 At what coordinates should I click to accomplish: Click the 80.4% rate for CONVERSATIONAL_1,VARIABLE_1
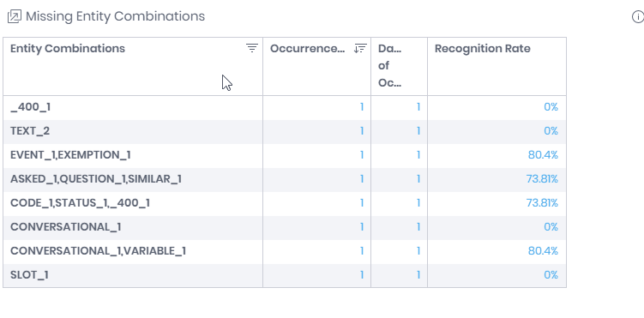[x=543, y=250]
